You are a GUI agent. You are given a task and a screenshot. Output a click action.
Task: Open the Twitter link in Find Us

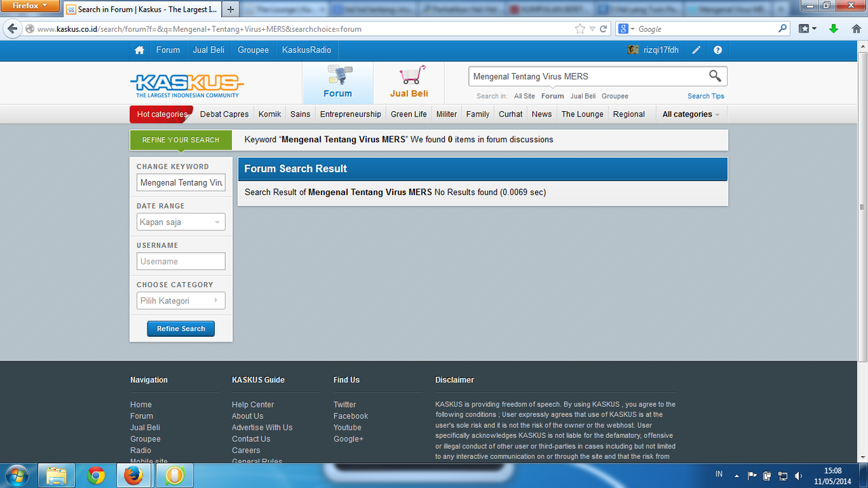(344, 405)
